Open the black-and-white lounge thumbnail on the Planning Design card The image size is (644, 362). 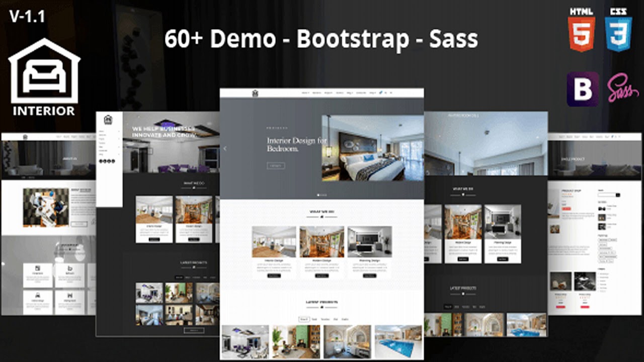(370, 242)
